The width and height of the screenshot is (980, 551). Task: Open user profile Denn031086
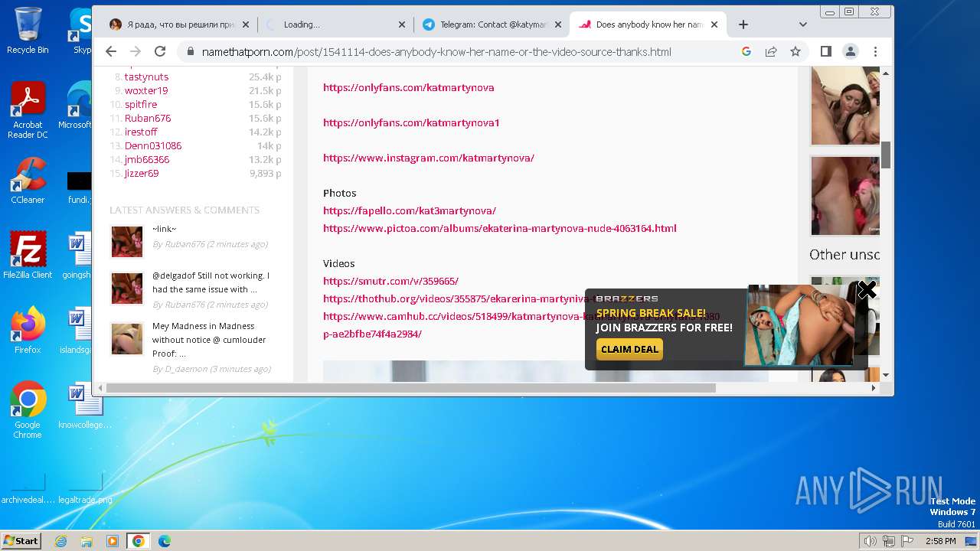pyautogui.click(x=153, y=145)
